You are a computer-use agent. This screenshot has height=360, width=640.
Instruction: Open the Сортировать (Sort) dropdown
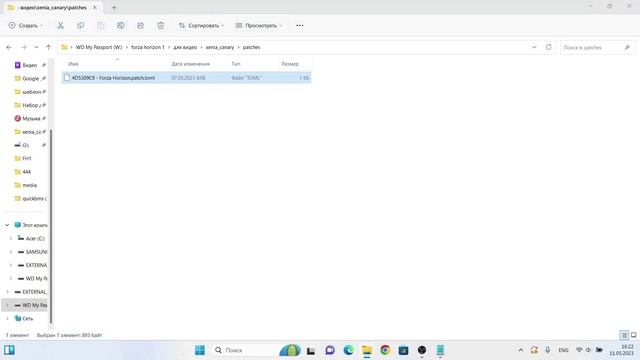201,25
